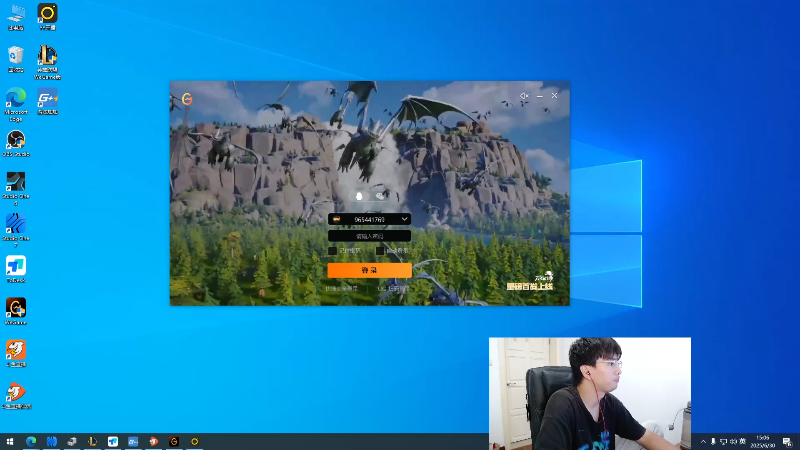The width and height of the screenshot is (800, 450).
Task: Select the yellow ring app desktop icon
Action: pos(47,17)
